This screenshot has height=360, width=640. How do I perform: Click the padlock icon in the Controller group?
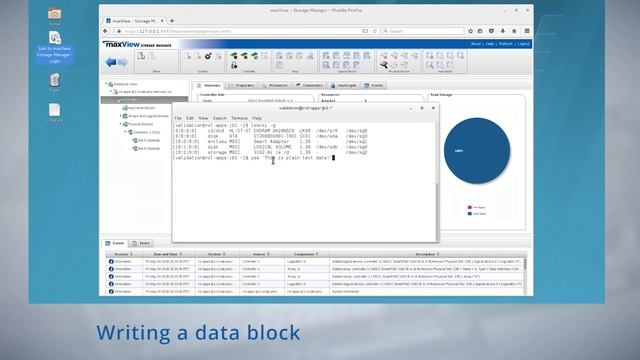click(234, 65)
